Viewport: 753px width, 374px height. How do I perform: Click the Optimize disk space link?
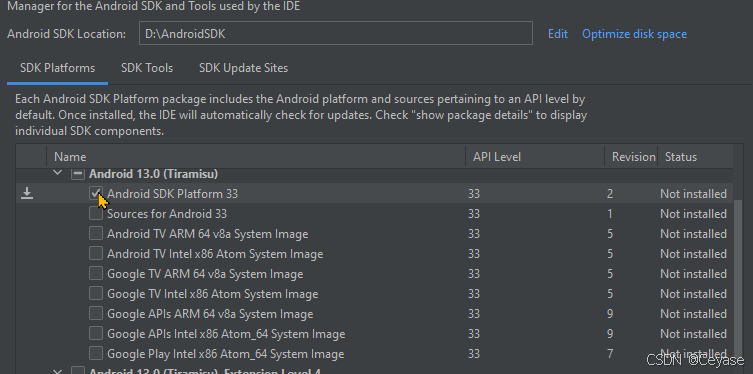(x=634, y=34)
